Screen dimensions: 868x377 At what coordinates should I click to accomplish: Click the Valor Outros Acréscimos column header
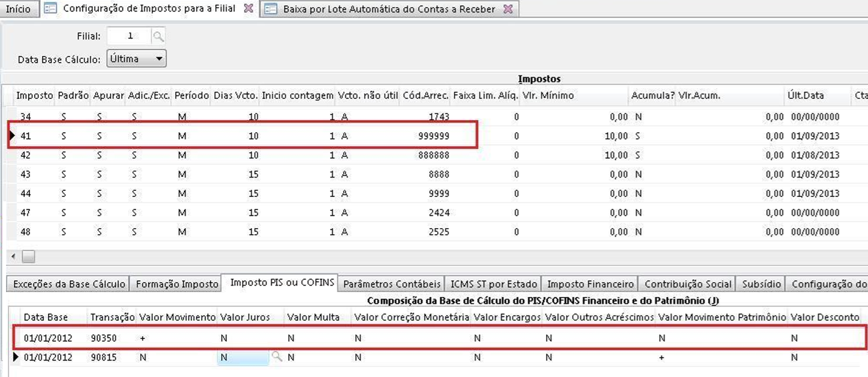click(x=599, y=317)
